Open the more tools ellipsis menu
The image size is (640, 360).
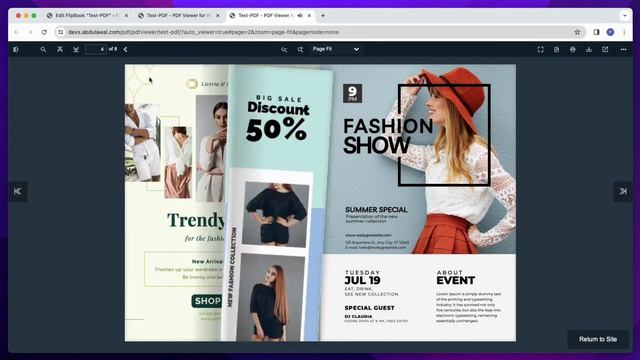[623, 49]
